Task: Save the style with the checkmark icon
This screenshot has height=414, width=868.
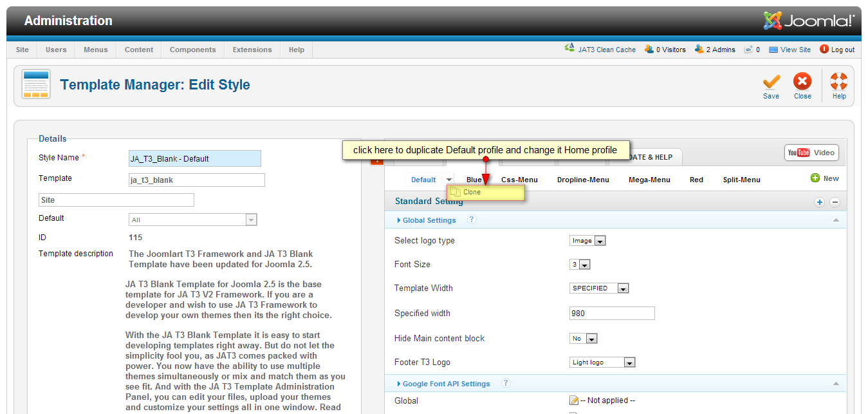Action: pos(771,82)
